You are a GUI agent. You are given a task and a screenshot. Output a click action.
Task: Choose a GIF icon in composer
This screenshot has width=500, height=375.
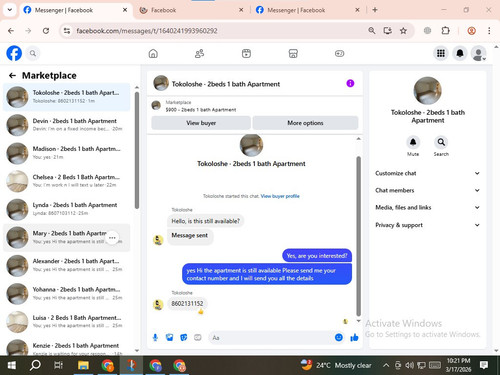[198, 338]
